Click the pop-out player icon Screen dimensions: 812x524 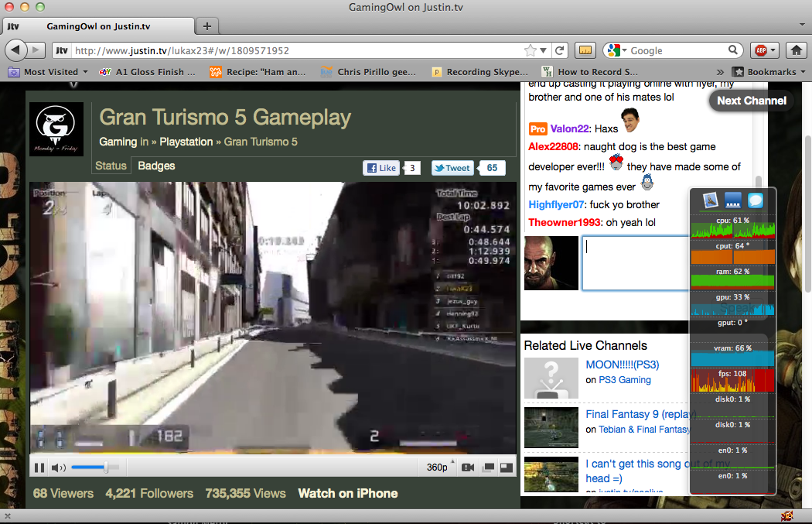pyautogui.click(x=488, y=467)
